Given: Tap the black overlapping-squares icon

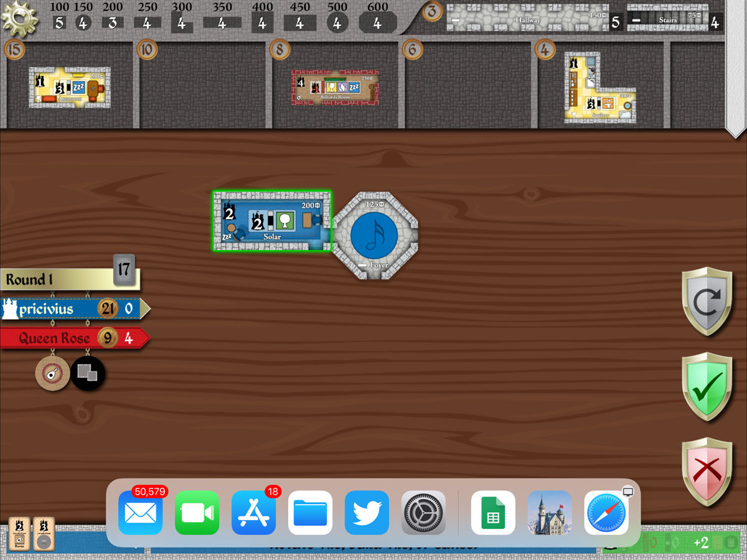Looking at the screenshot, I should [88, 373].
